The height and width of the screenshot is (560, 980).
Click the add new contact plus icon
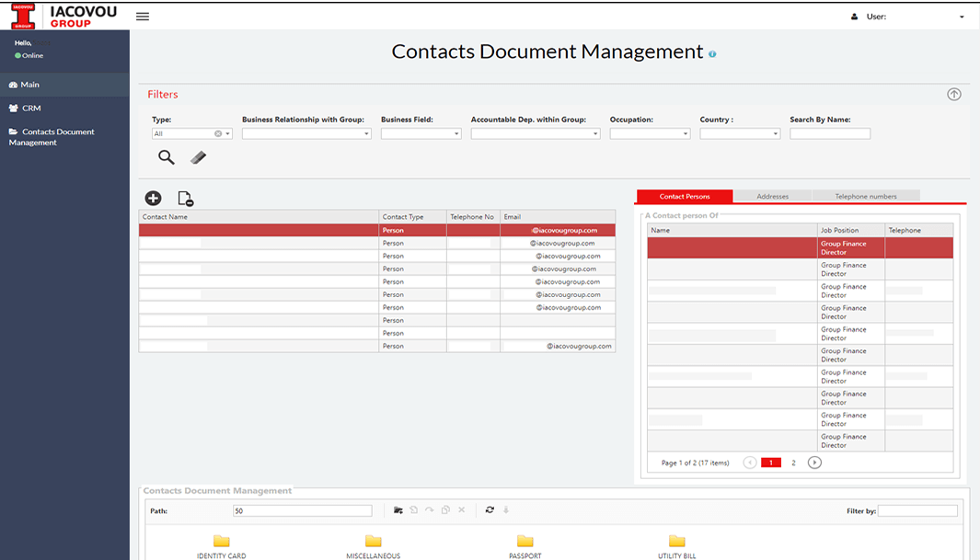click(153, 198)
